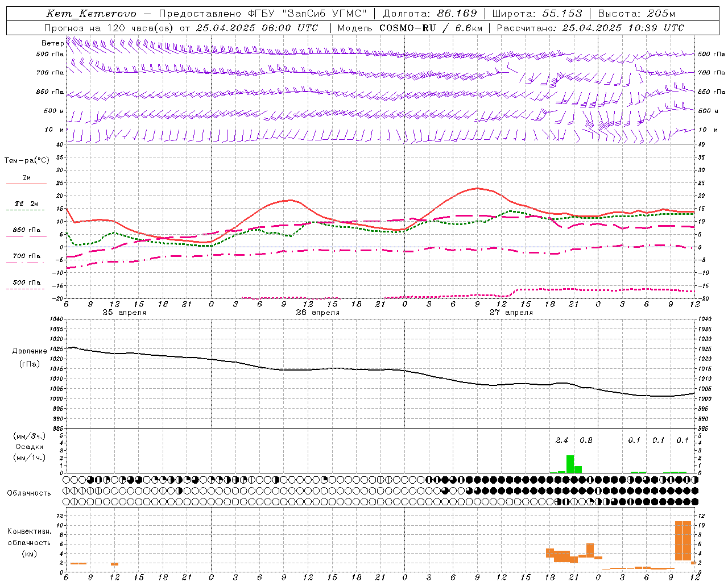The width and height of the screenshot is (728, 582).
Task: Click the '500 гПа' temperature legend entry
Action: [x=26, y=282]
